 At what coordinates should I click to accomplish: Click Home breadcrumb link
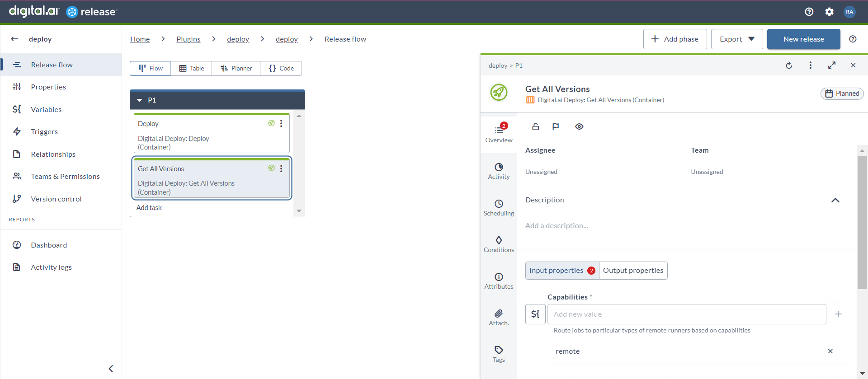click(x=140, y=39)
